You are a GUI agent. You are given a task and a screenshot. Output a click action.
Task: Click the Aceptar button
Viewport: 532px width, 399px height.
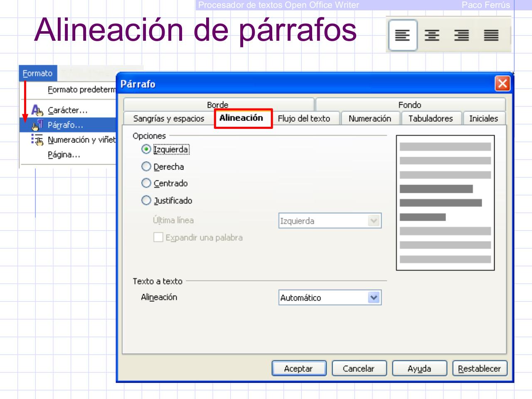(x=299, y=368)
